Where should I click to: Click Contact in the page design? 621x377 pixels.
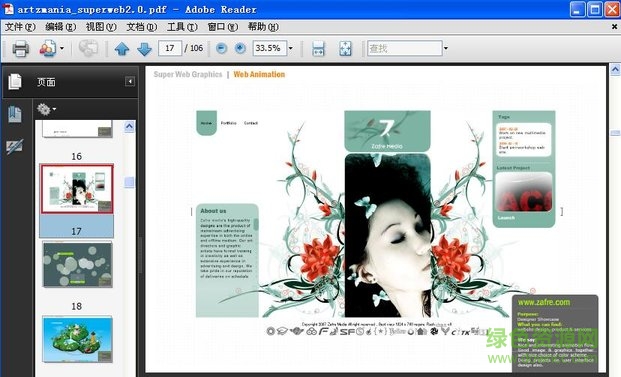(251, 123)
